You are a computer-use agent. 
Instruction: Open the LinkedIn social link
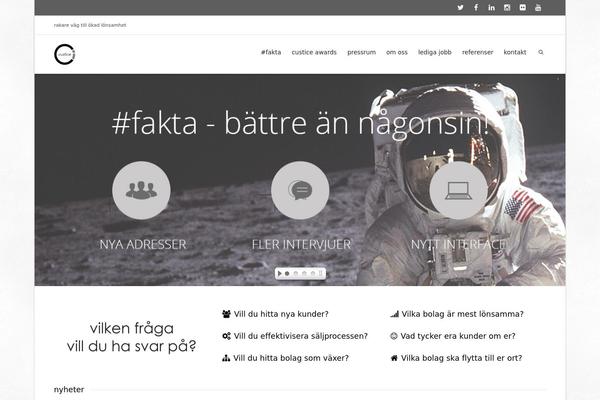tap(491, 7)
